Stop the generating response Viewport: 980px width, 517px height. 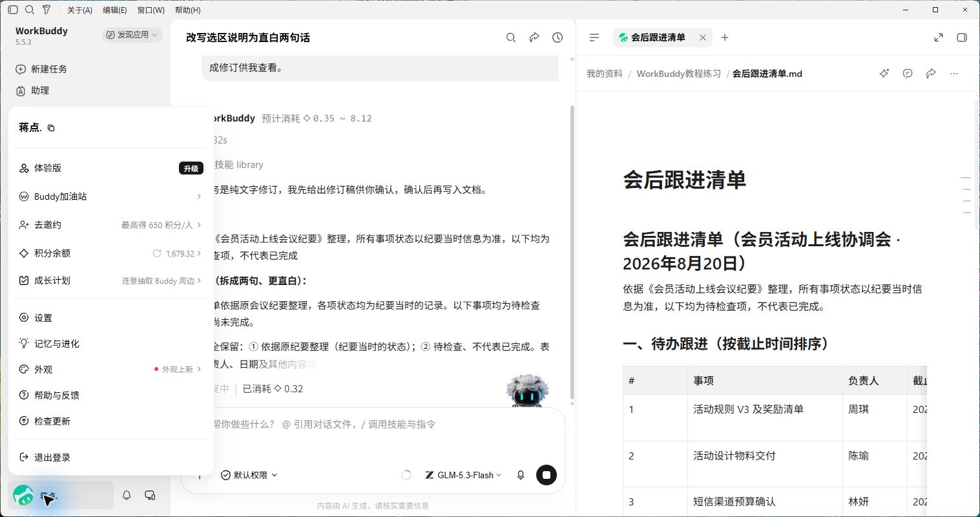547,475
